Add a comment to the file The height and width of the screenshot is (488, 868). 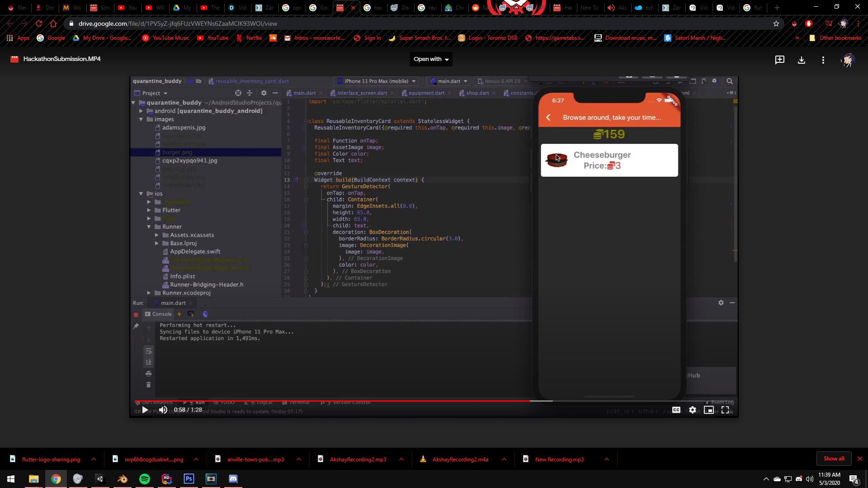780,60
